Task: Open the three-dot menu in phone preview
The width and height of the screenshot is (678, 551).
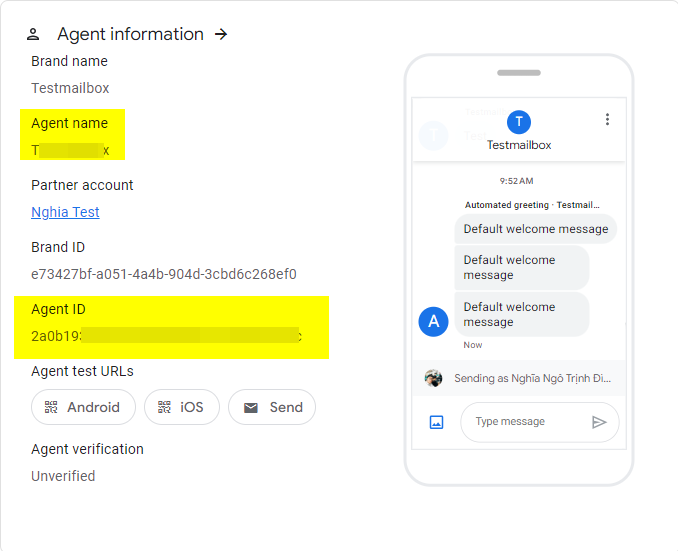Action: coord(606,120)
